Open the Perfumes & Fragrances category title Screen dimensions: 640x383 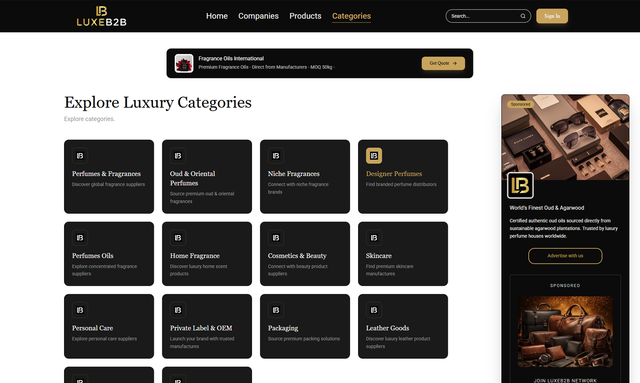[107, 174]
